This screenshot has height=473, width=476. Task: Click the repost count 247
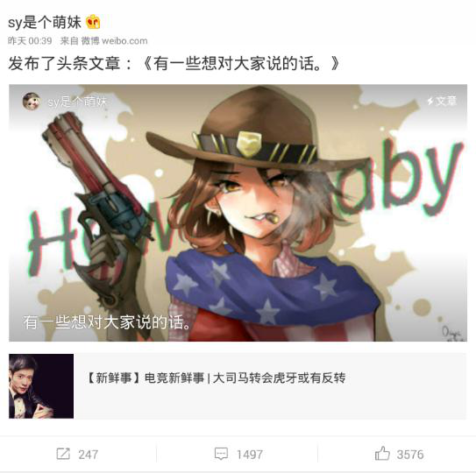click(x=89, y=455)
